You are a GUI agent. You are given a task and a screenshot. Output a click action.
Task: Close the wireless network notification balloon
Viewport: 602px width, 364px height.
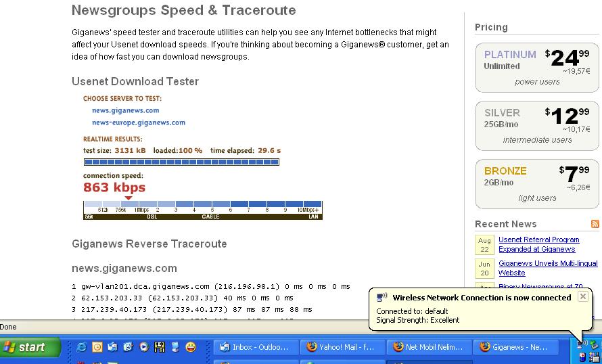582,296
